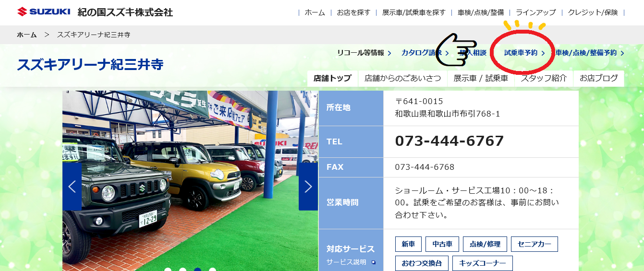Go to ホーム in the top navigation
The image size is (644, 271).
click(315, 12)
